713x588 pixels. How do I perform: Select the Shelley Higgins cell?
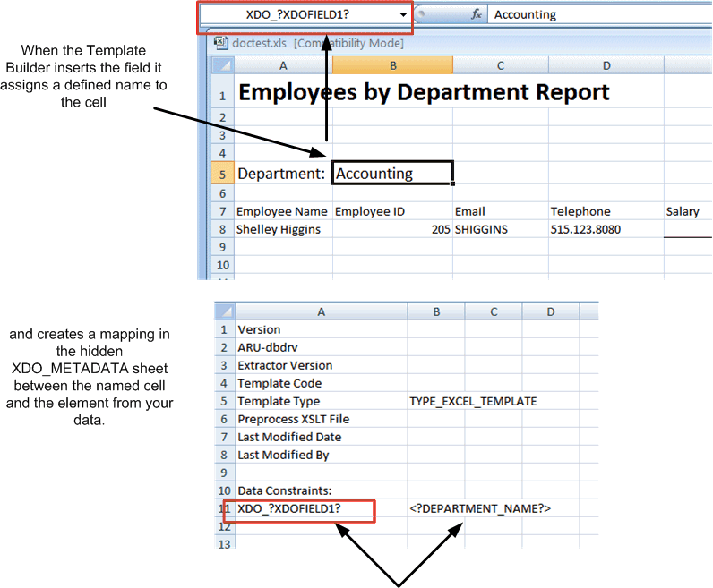(x=283, y=229)
